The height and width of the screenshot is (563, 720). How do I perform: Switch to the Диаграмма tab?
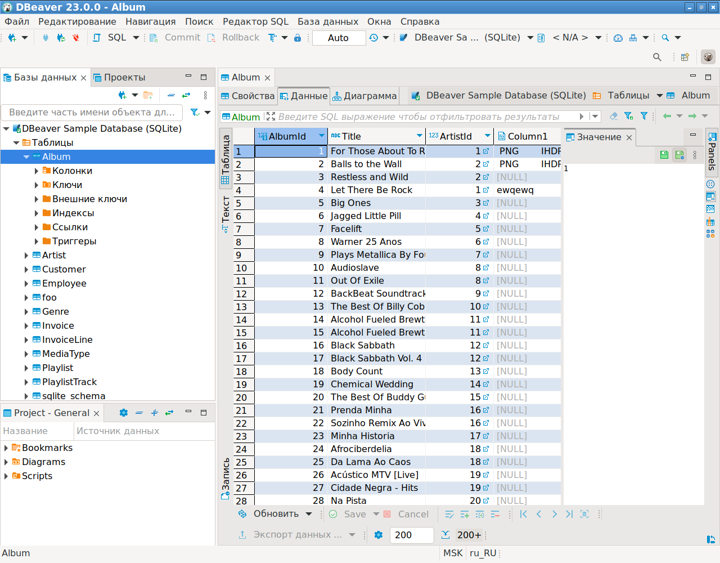click(365, 96)
